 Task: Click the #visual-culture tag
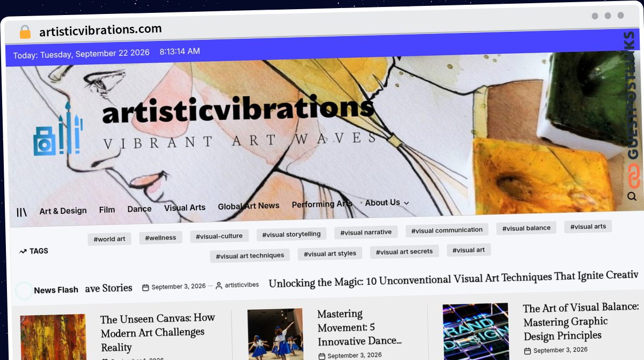pos(219,236)
